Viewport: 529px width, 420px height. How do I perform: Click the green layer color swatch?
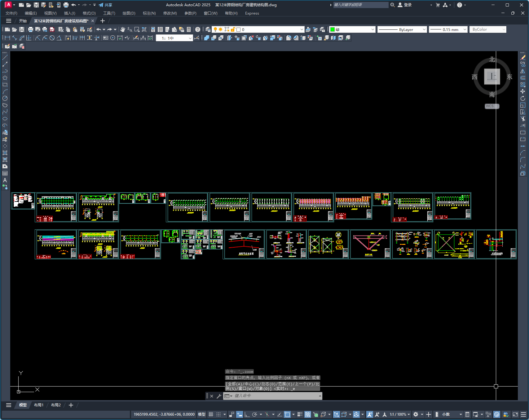[x=333, y=29]
